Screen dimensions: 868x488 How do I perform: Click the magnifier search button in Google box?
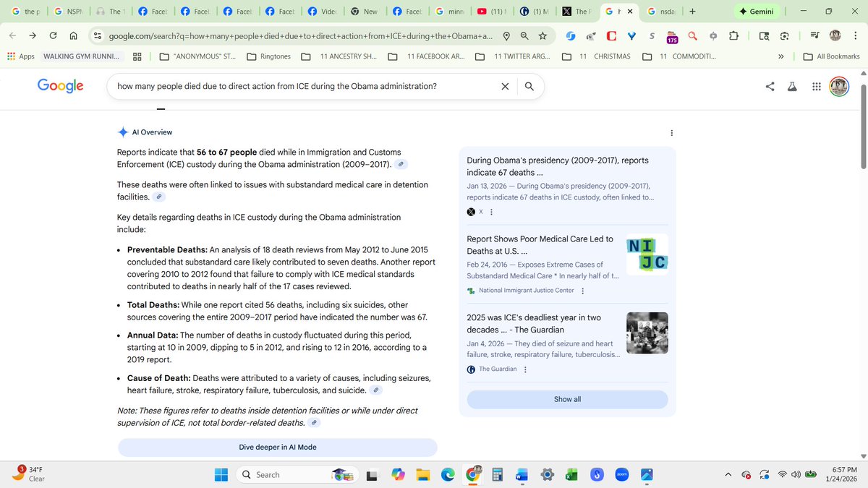click(x=529, y=86)
